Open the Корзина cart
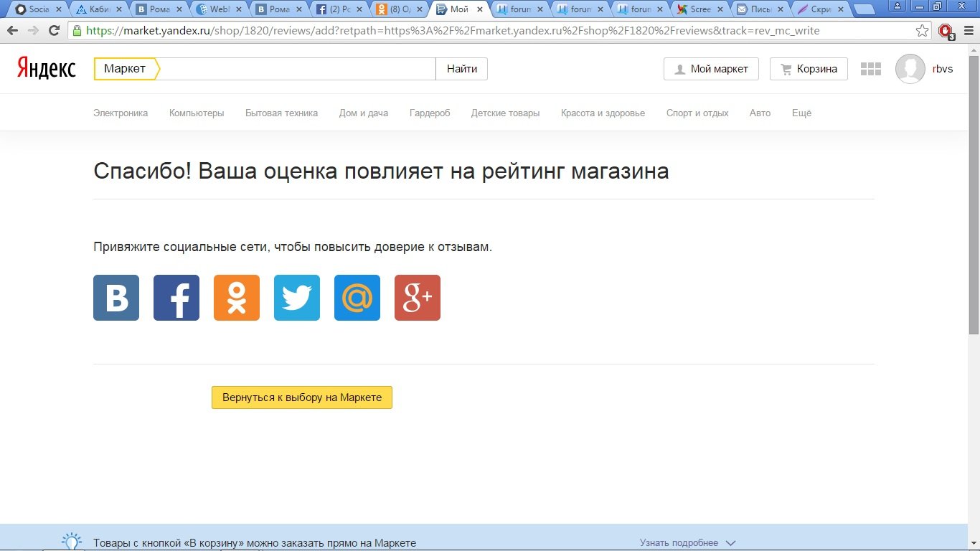 (x=809, y=69)
